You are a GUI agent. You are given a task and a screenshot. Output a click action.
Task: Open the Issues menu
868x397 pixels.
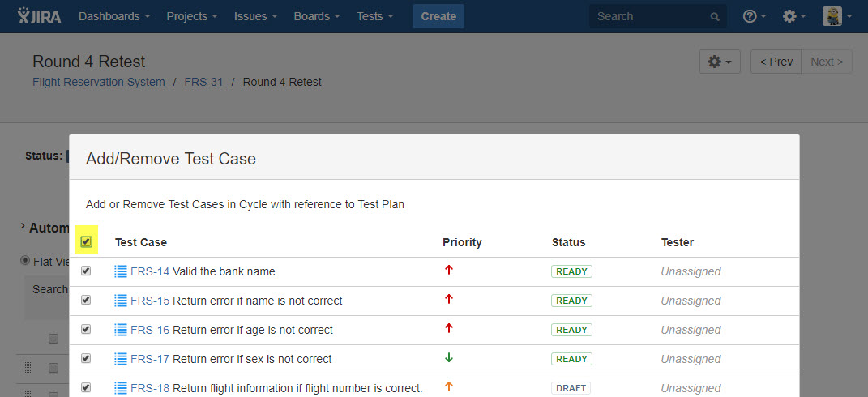pos(255,16)
